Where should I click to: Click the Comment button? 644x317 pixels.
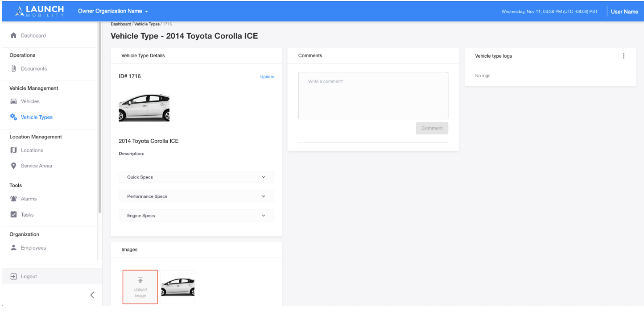pos(432,128)
